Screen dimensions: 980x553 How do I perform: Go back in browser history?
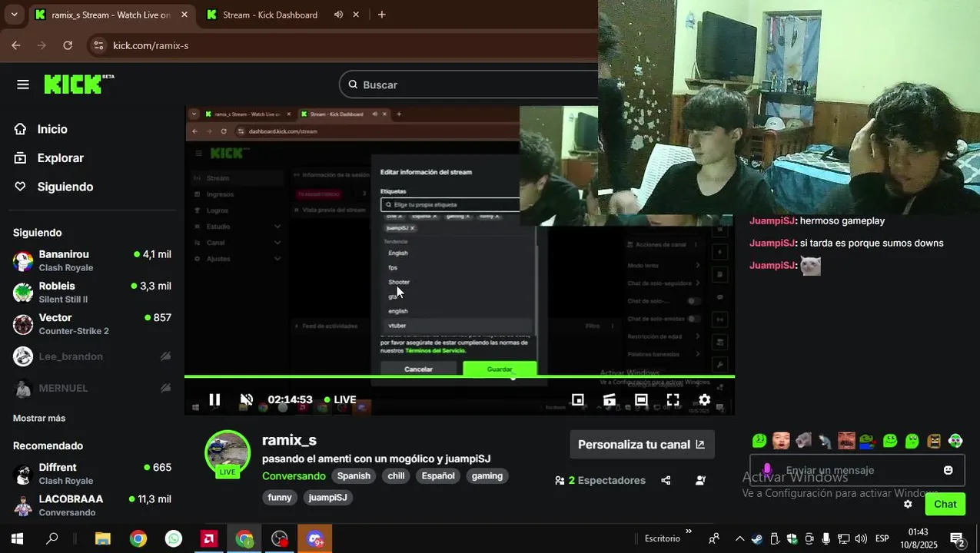(x=16, y=45)
